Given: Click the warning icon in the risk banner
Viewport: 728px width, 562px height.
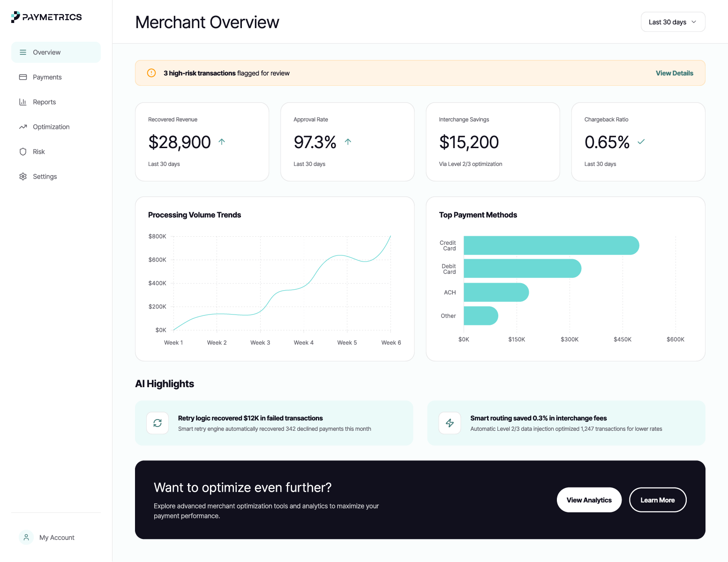Looking at the screenshot, I should coord(151,73).
